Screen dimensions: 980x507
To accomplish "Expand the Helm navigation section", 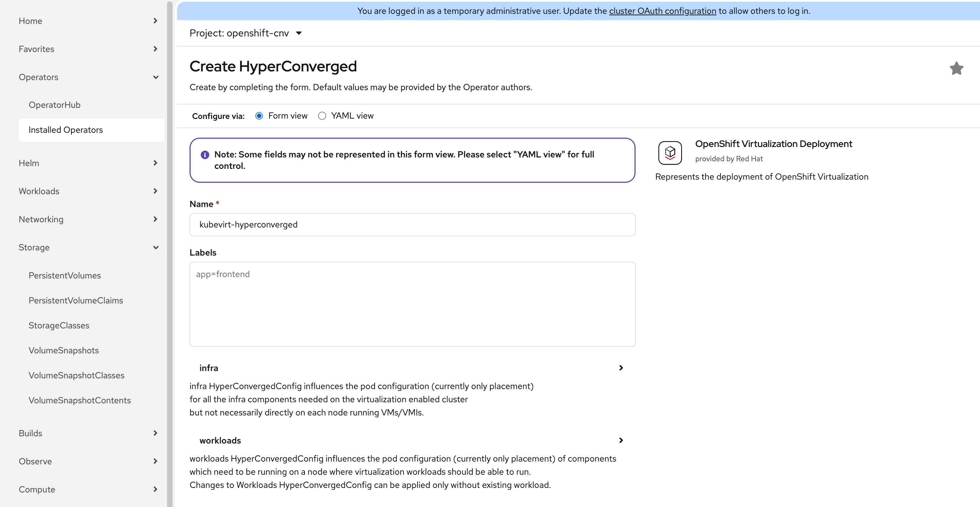I will tap(88, 163).
